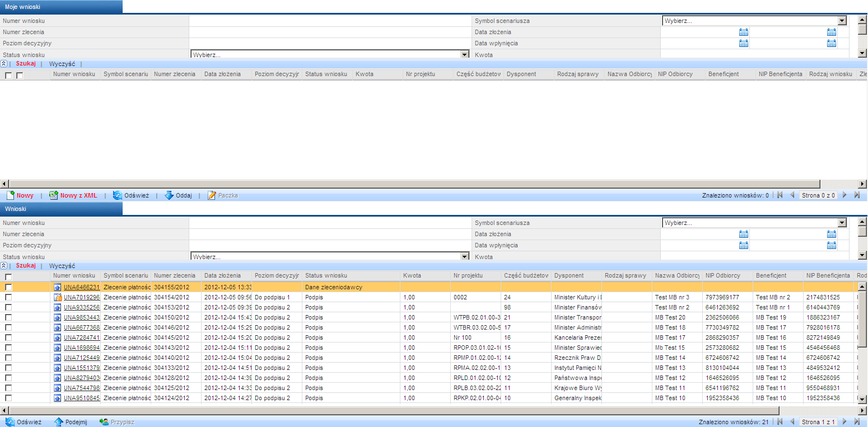Open second Data złożenia calendar in Wnioski panel
Screen dimensions: 868x427
[832, 234]
